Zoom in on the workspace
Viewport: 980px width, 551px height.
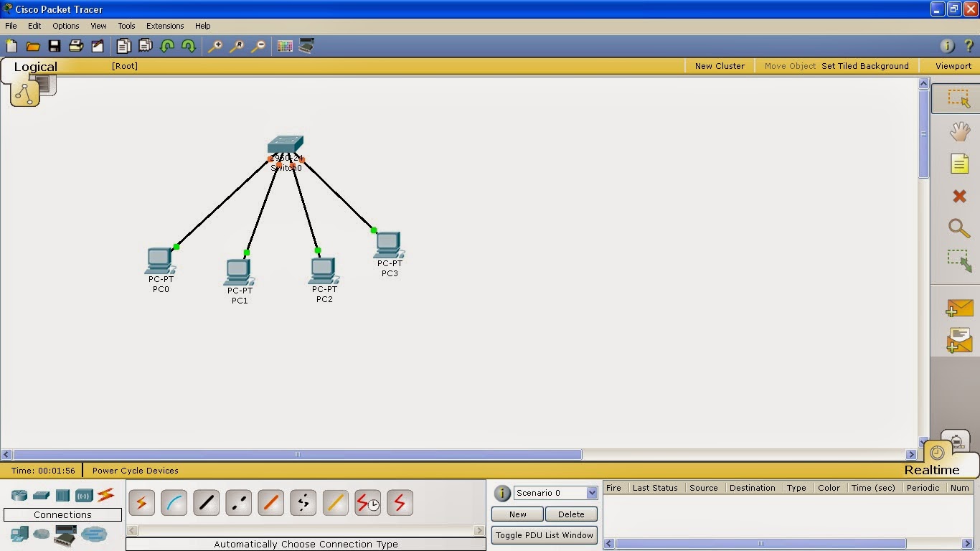(x=215, y=46)
